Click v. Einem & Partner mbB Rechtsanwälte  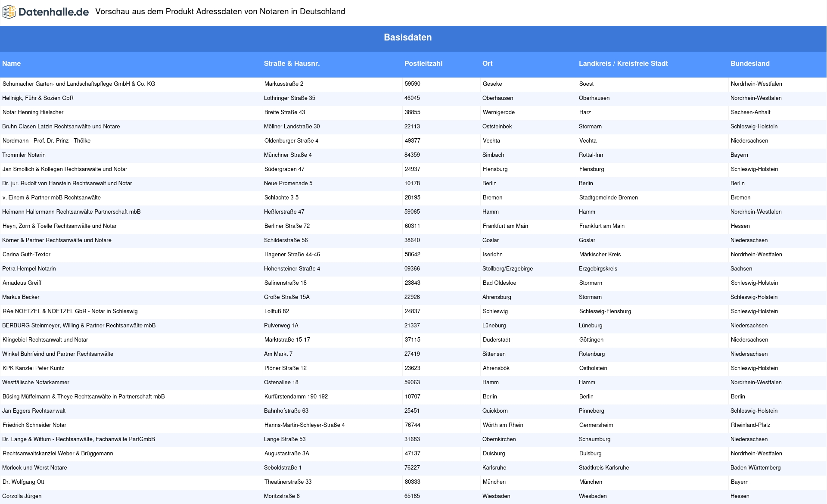pos(52,198)
